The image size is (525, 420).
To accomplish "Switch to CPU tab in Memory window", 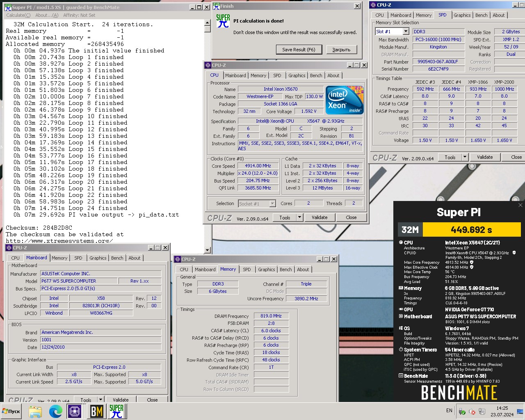I will click(x=184, y=269).
